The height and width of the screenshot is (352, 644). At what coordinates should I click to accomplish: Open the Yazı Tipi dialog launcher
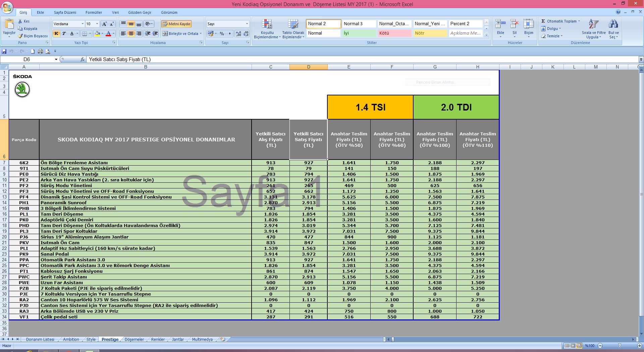coord(114,43)
